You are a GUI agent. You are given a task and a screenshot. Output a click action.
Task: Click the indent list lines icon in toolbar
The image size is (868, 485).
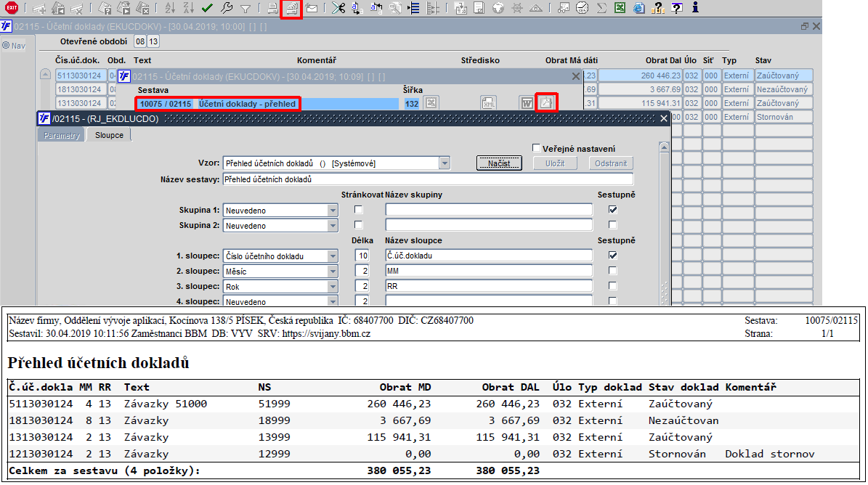tap(413, 8)
